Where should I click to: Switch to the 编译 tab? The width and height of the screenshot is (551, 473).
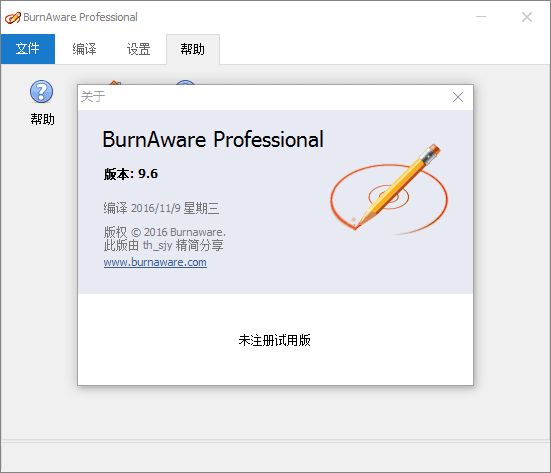(84, 49)
